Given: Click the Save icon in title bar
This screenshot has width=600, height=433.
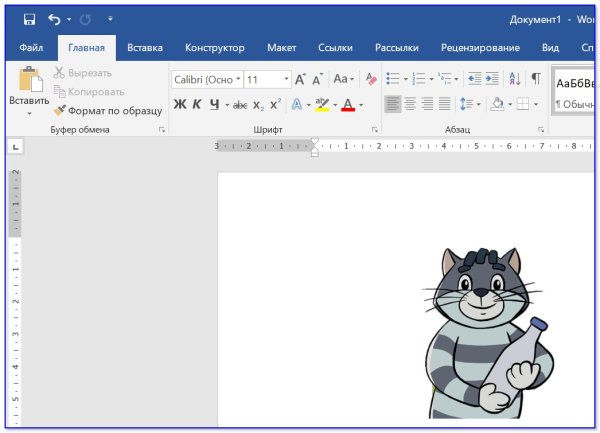Looking at the screenshot, I should [x=29, y=19].
